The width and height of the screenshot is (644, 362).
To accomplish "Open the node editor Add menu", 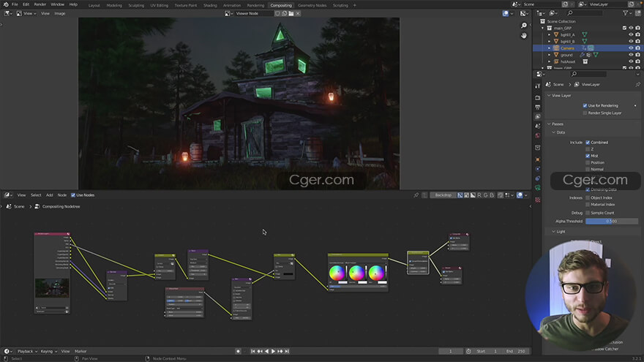I will tap(49, 195).
